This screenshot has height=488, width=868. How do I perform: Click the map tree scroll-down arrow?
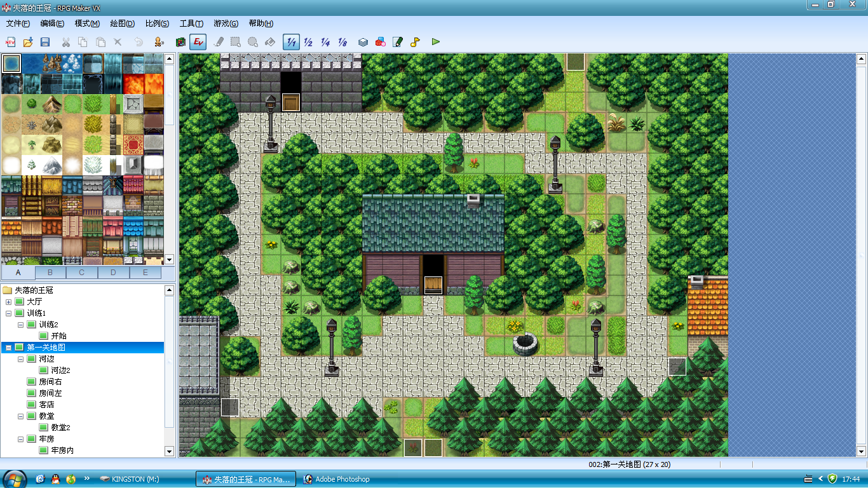[169, 451]
